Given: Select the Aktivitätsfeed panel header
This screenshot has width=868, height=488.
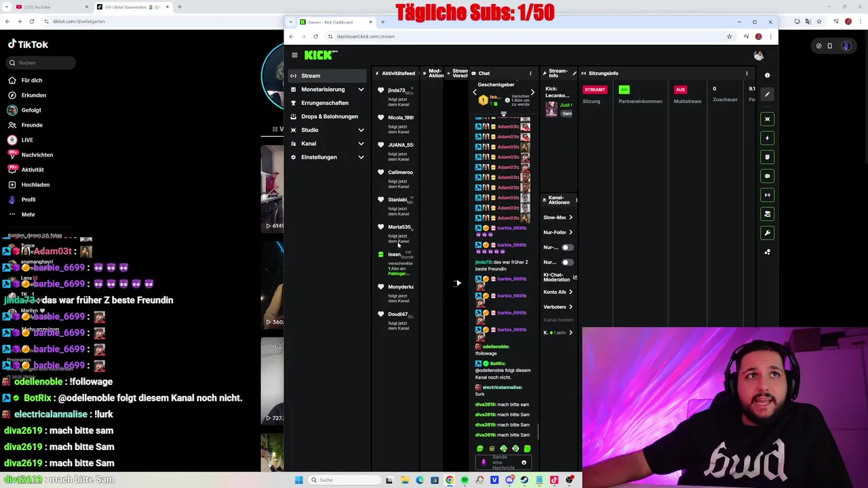Looking at the screenshot, I should [x=396, y=73].
